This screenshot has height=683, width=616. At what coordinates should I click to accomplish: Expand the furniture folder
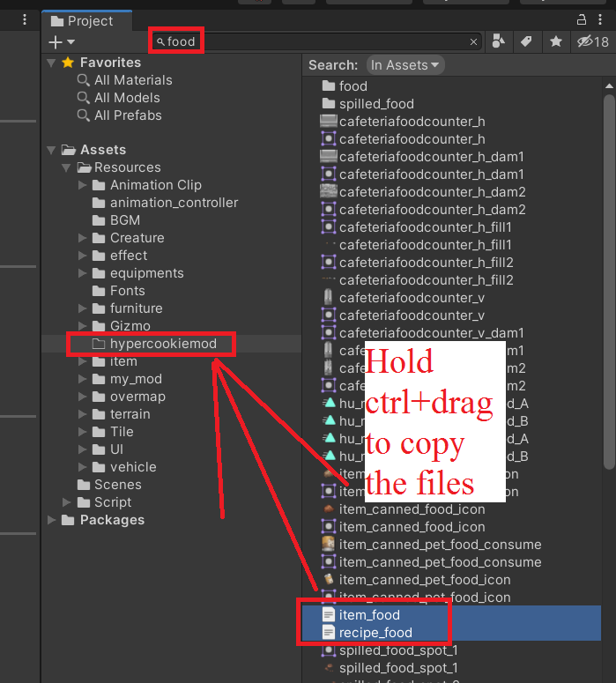(82, 308)
